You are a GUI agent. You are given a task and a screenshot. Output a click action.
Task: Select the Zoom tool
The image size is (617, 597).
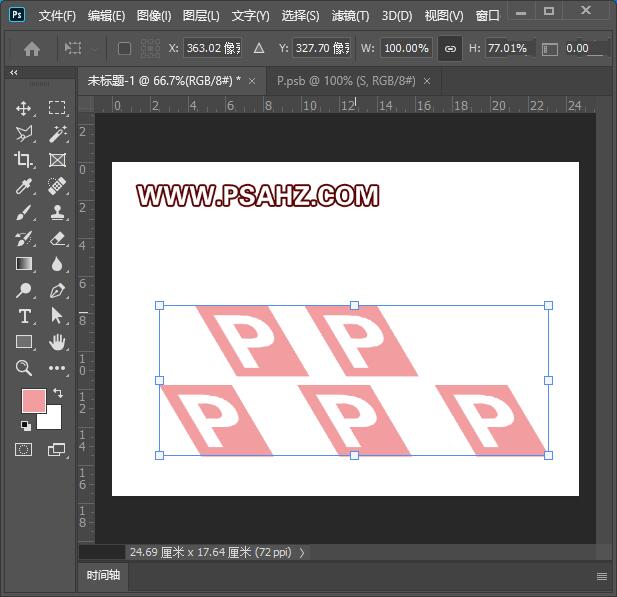click(x=24, y=368)
